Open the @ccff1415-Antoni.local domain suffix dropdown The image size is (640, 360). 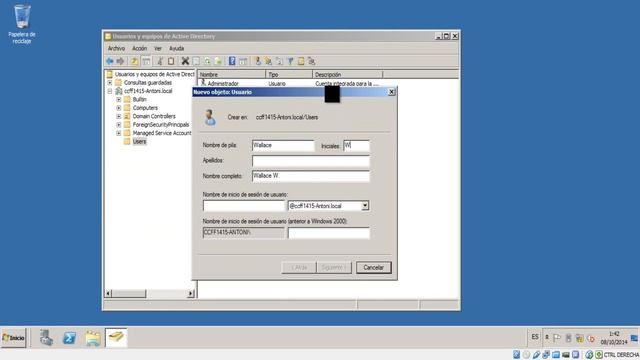pos(365,206)
